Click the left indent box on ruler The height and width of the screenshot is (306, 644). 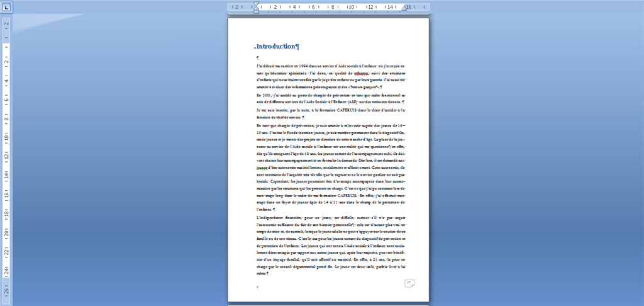(x=257, y=12)
